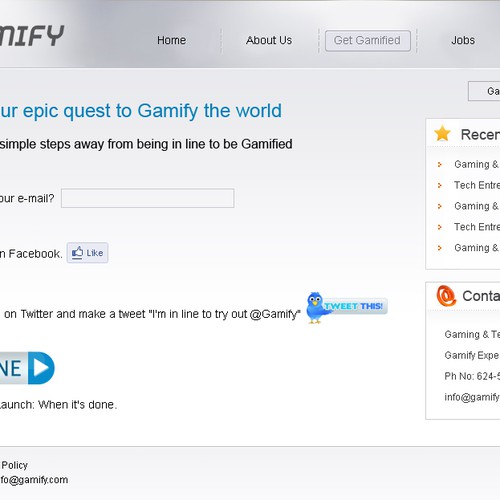Viewport: 500px width, 500px height.
Task: Click the 'Launch: When it's done.' text
Action: coord(58,405)
